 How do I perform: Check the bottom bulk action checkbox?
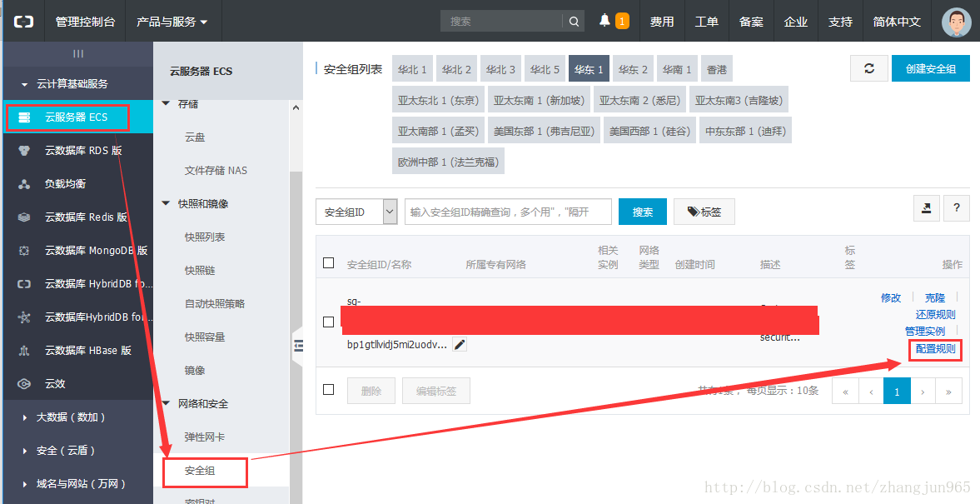pyautogui.click(x=329, y=390)
